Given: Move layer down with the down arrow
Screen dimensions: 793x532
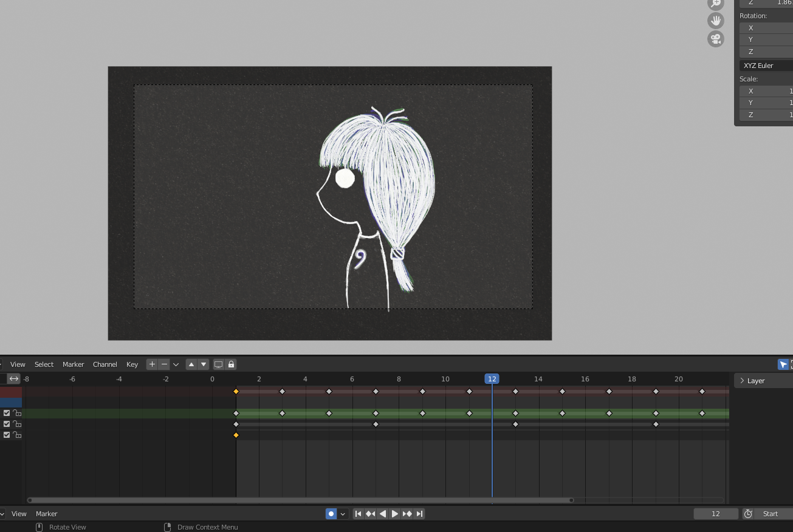Looking at the screenshot, I should tap(204, 364).
